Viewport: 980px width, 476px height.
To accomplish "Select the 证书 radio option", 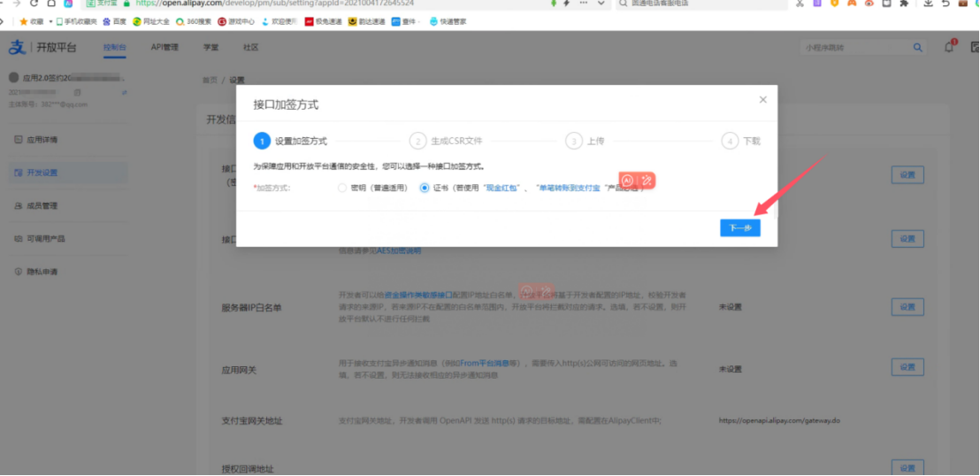I will [425, 188].
